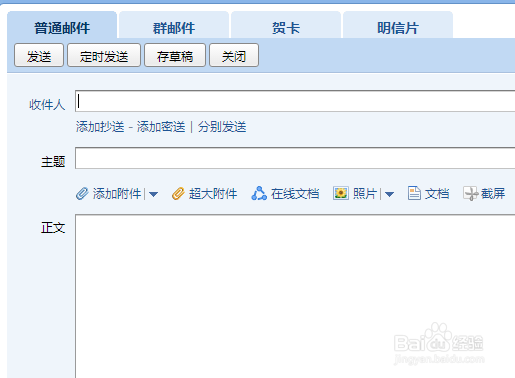515x378 pixels.
Task: Click the paperclip icon for 添加附件
Action: pyautogui.click(x=82, y=193)
